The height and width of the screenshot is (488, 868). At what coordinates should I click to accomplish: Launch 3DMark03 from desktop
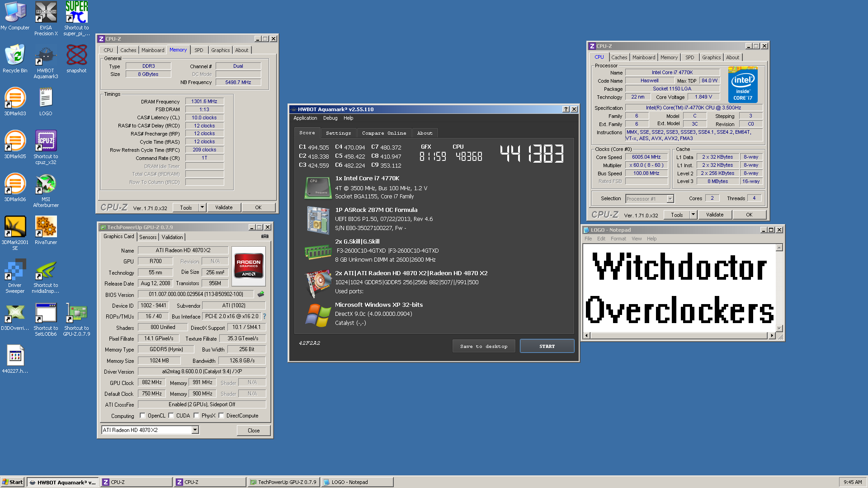point(15,102)
